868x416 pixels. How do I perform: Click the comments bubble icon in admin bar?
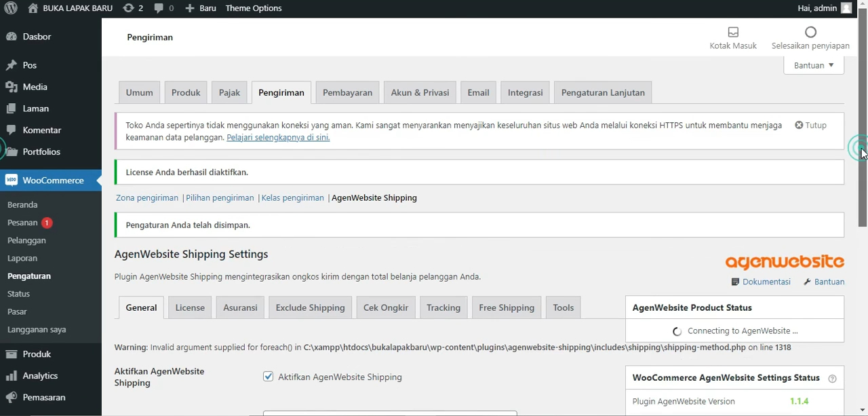160,7
